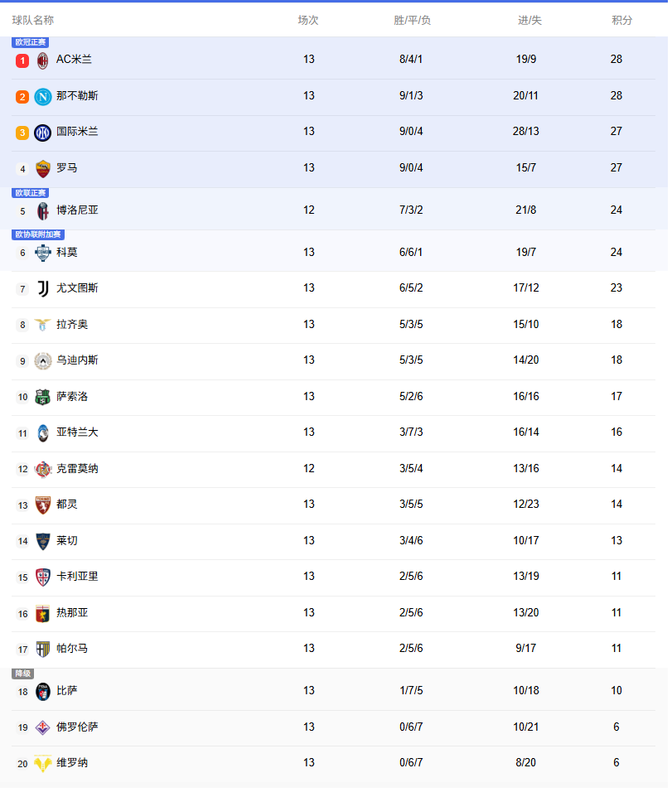Click the 拉齐奥 eagle crest

(x=42, y=326)
